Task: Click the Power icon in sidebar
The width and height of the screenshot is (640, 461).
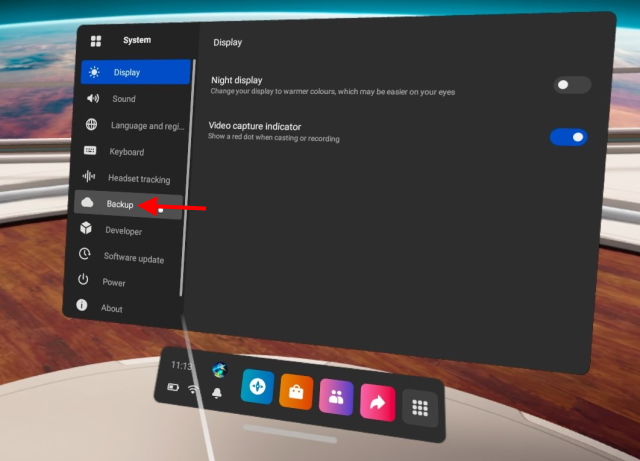Action: (83, 279)
